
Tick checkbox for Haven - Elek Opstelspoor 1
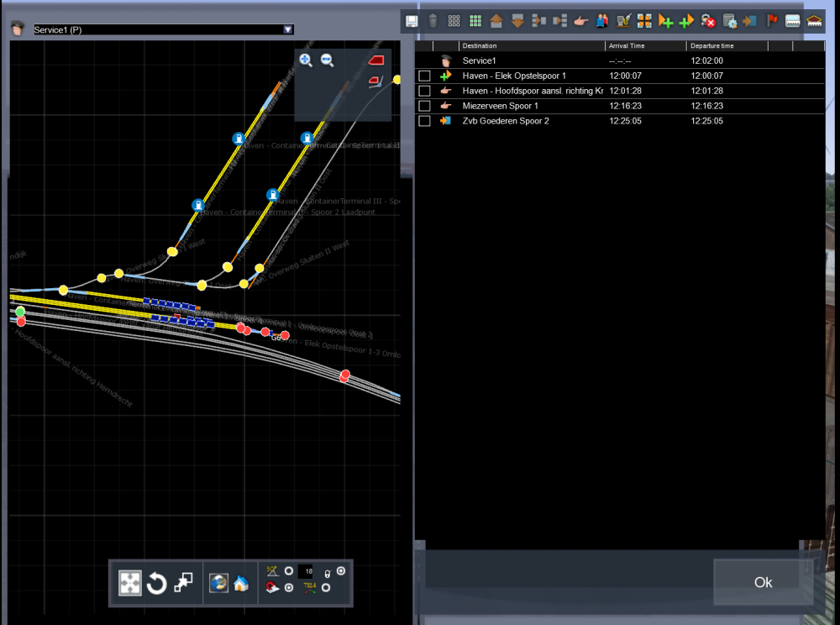click(424, 76)
